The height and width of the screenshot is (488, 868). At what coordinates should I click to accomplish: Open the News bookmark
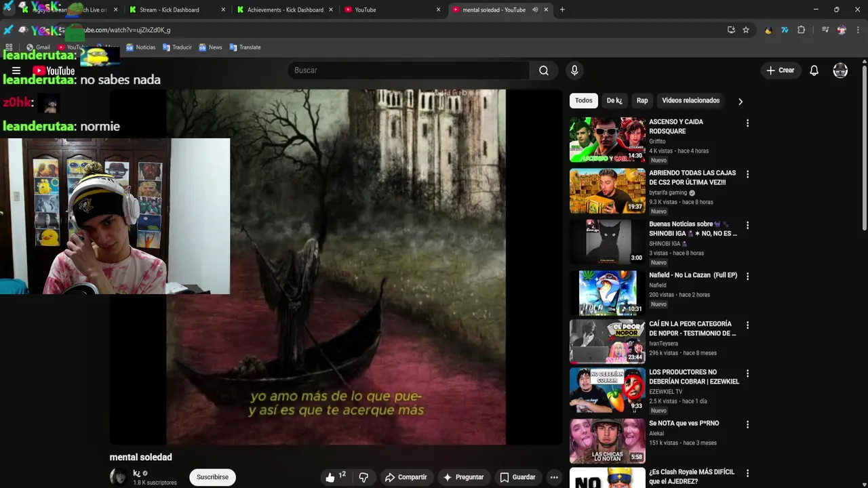210,47
